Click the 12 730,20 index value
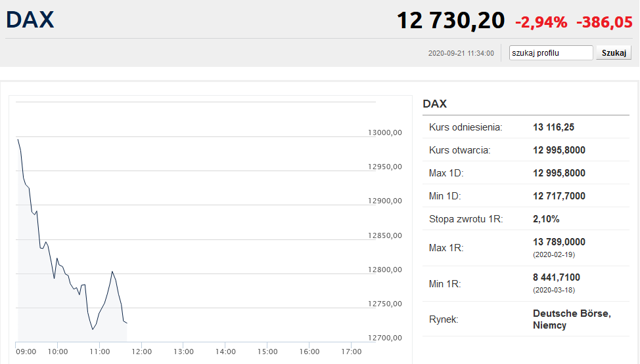This screenshot has height=364, width=640. point(451,20)
